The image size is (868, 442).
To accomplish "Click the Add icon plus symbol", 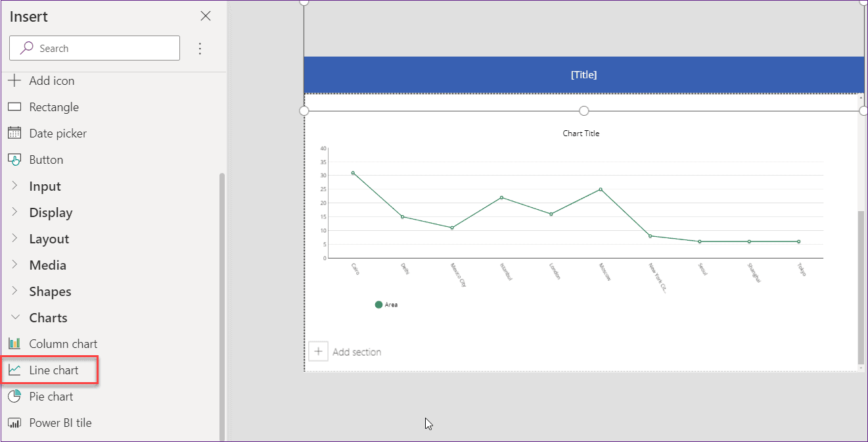I will coord(14,81).
